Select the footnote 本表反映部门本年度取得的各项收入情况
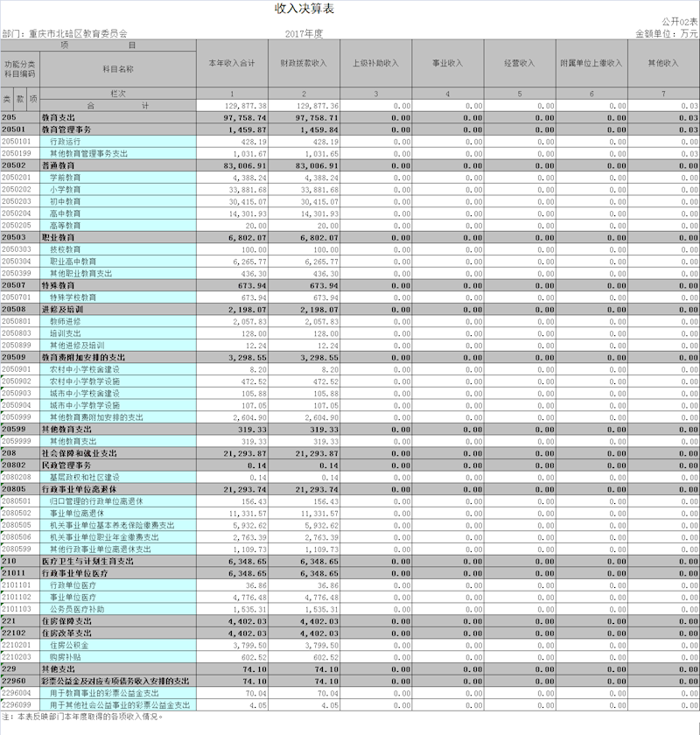 pyautogui.click(x=90, y=717)
